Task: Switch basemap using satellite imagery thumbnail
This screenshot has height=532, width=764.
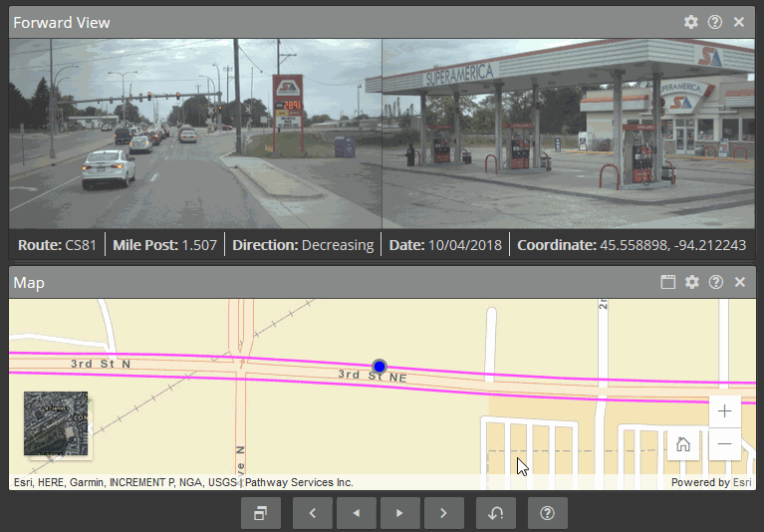Action: [56, 424]
